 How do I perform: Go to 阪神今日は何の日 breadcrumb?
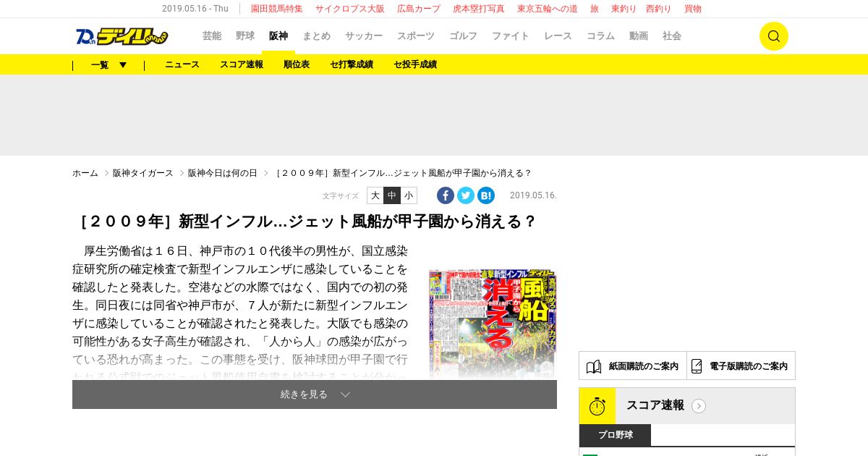click(x=223, y=173)
